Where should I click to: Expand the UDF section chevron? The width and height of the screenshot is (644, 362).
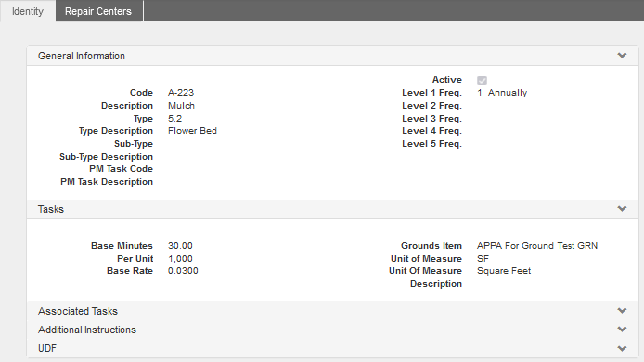(x=622, y=348)
